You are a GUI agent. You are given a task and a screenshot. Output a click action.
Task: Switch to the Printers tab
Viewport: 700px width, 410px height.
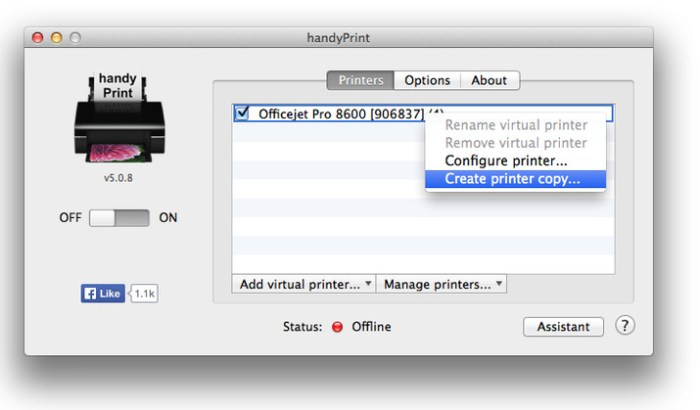[360, 80]
